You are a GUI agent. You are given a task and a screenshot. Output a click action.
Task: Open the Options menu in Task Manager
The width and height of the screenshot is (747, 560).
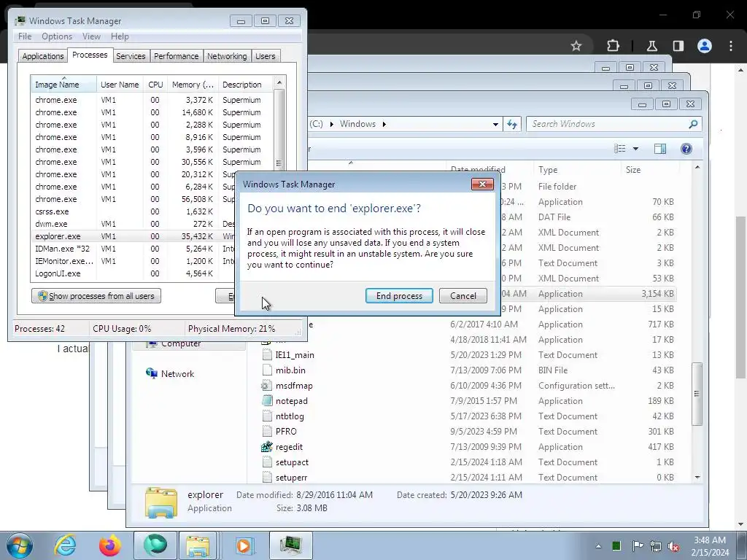pyautogui.click(x=57, y=36)
